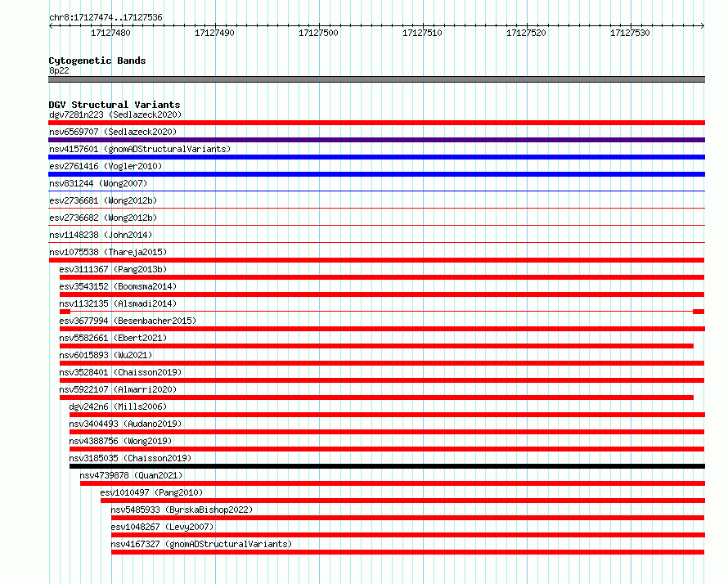The height and width of the screenshot is (584, 728).
Task: Open variant esv2736681 (Wong2012b)
Action: (103, 200)
